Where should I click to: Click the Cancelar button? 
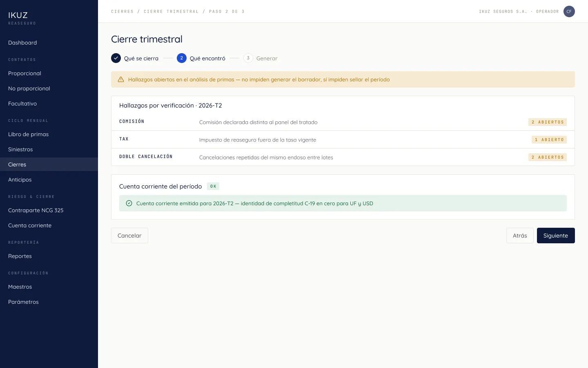click(x=129, y=236)
